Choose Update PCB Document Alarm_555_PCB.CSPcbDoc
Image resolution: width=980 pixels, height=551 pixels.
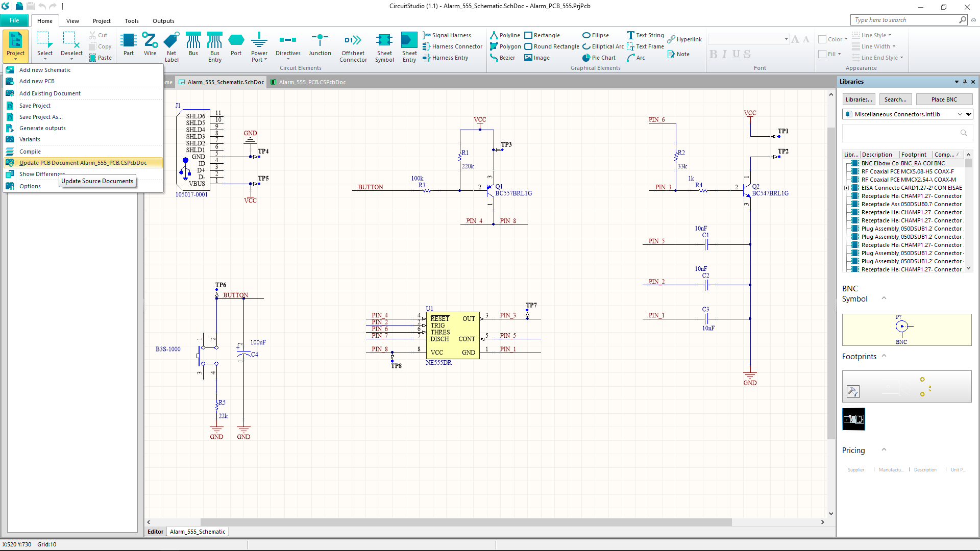(83, 162)
